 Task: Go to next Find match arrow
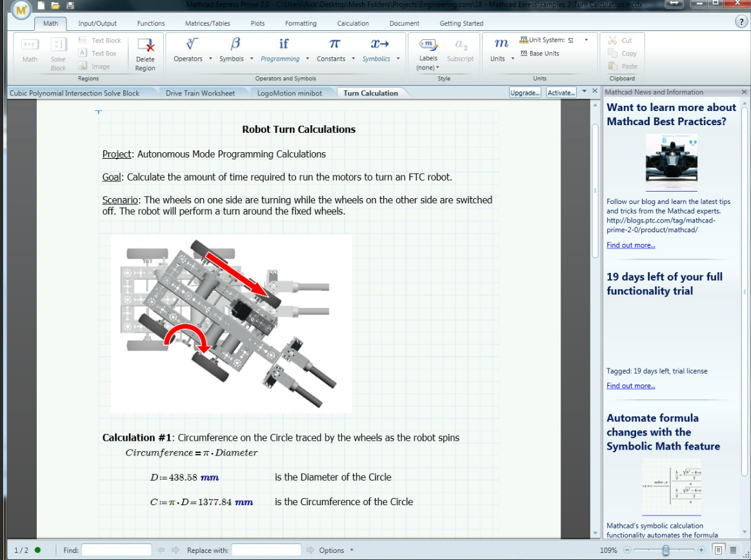[175, 550]
